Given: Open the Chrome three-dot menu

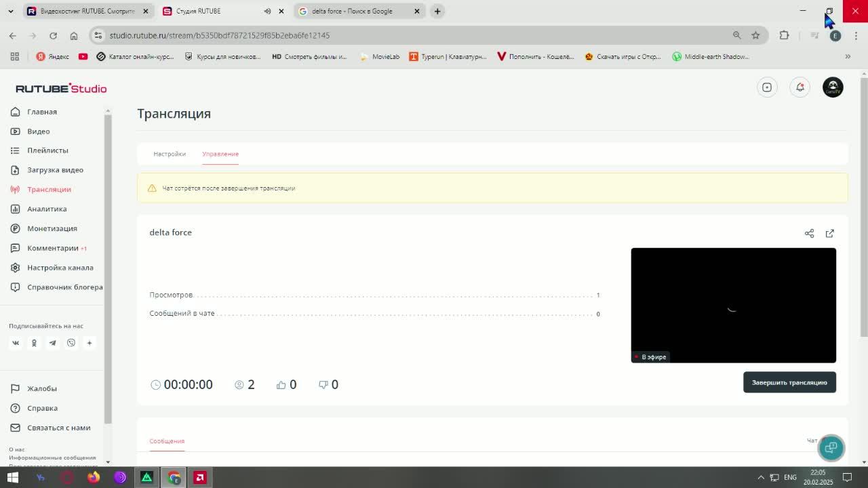Looking at the screenshot, I should (856, 35).
